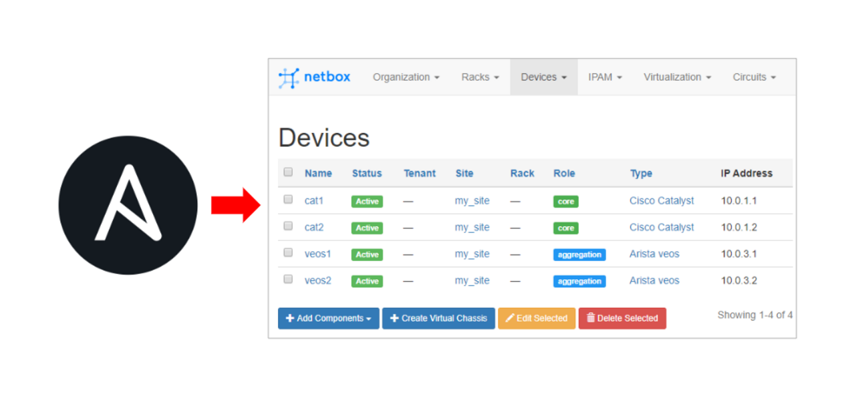Sort table by Site column
The width and height of the screenshot is (868, 414).
[464, 174]
